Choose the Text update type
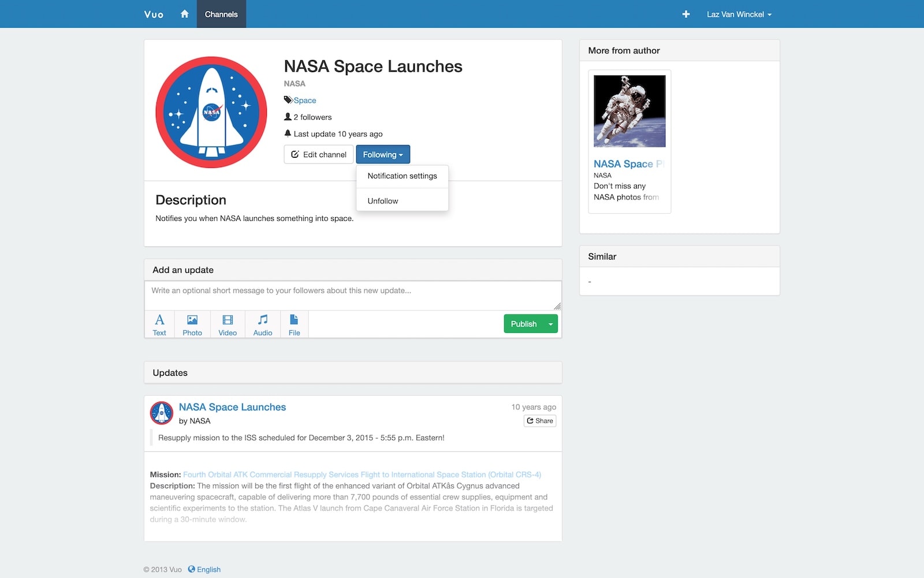 [x=159, y=324]
